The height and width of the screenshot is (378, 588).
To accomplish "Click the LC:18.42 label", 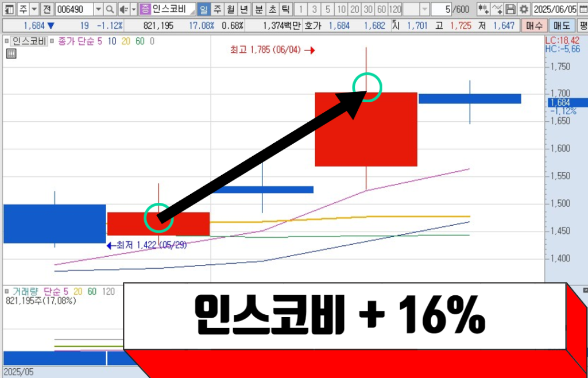I will [562, 40].
